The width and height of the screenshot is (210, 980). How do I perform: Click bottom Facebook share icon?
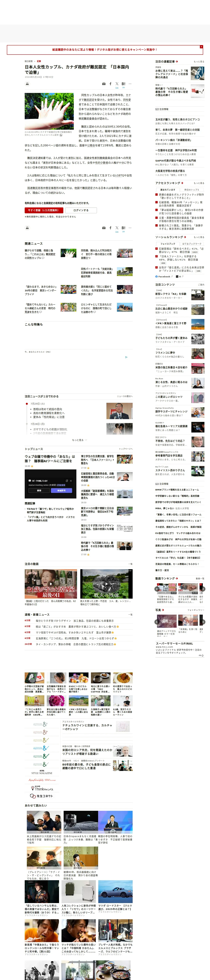111,228
